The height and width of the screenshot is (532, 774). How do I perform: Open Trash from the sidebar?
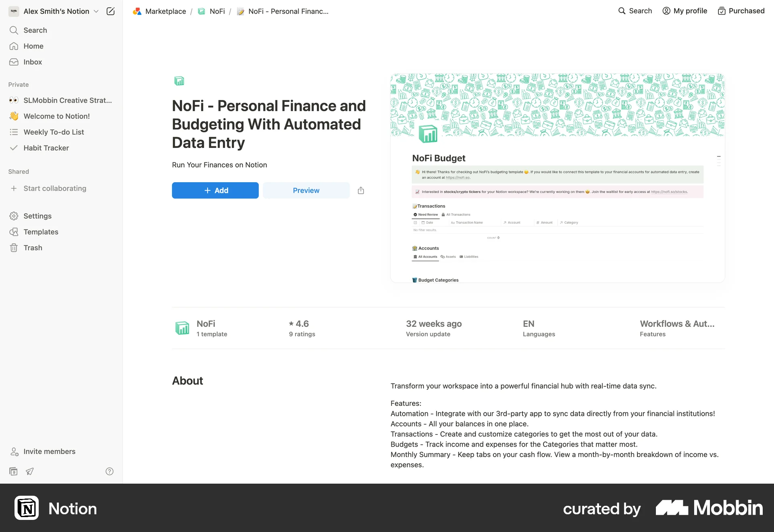tap(33, 248)
